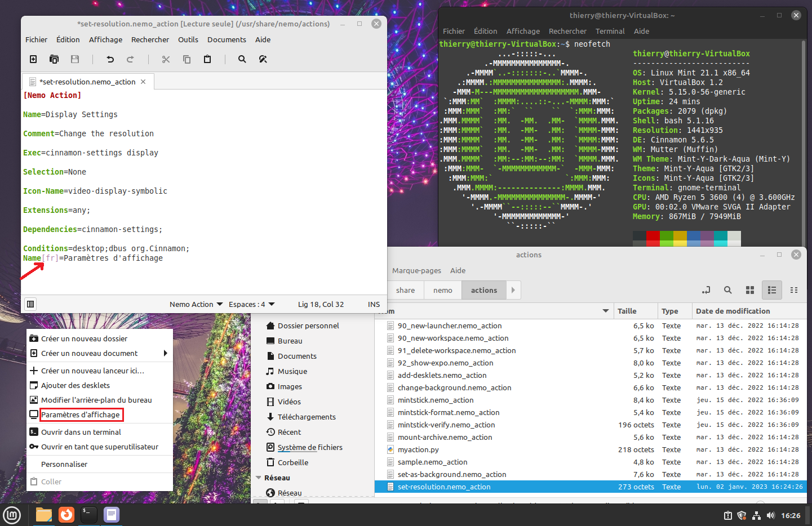Select the search-and-replace icon in xed

click(x=263, y=59)
